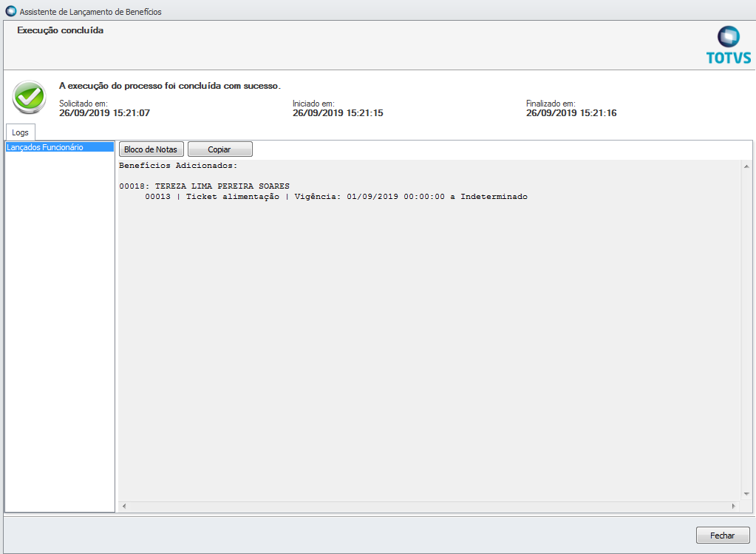This screenshot has height=554, width=756.
Task: Select Lançados Funcionário log entry
Action: (60, 147)
